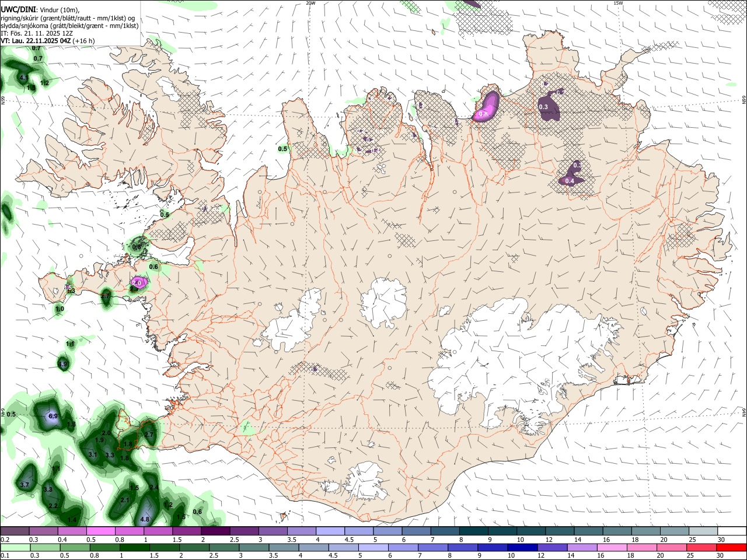Click the 2.4 rainfall value on the map
Screen dimensions: 747x560
154,487
